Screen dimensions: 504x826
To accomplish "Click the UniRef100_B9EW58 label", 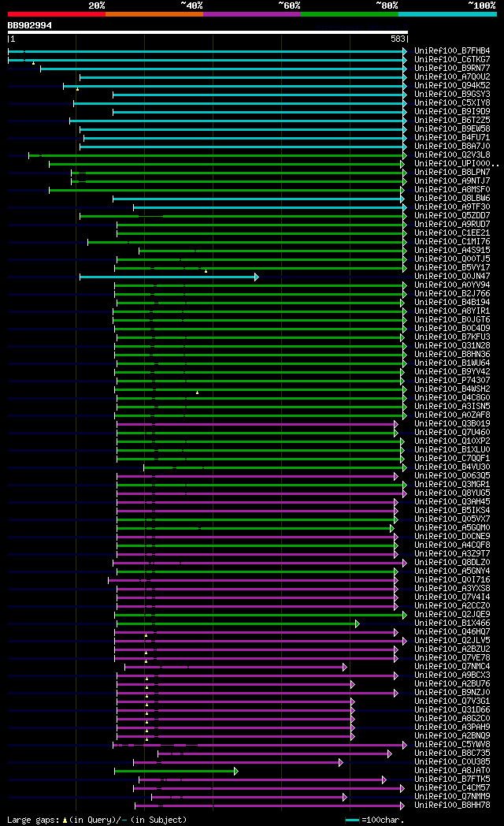I will 452,128.
